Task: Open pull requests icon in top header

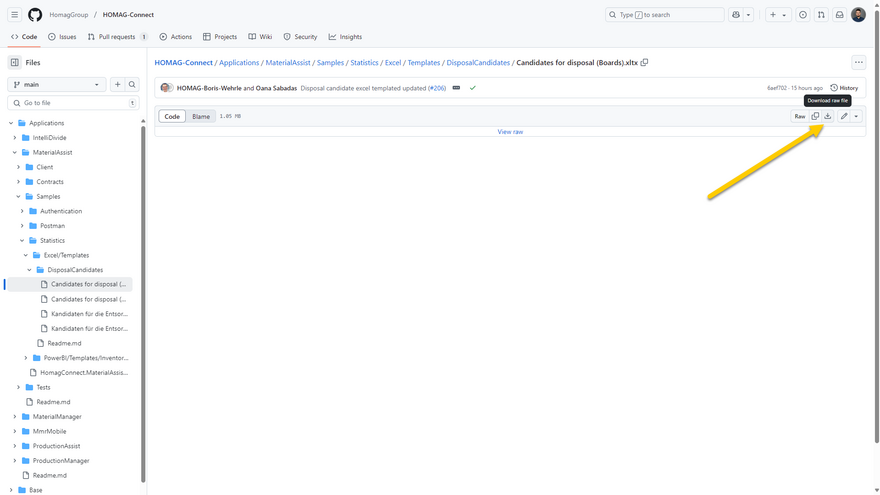Action: pyautogui.click(x=821, y=15)
